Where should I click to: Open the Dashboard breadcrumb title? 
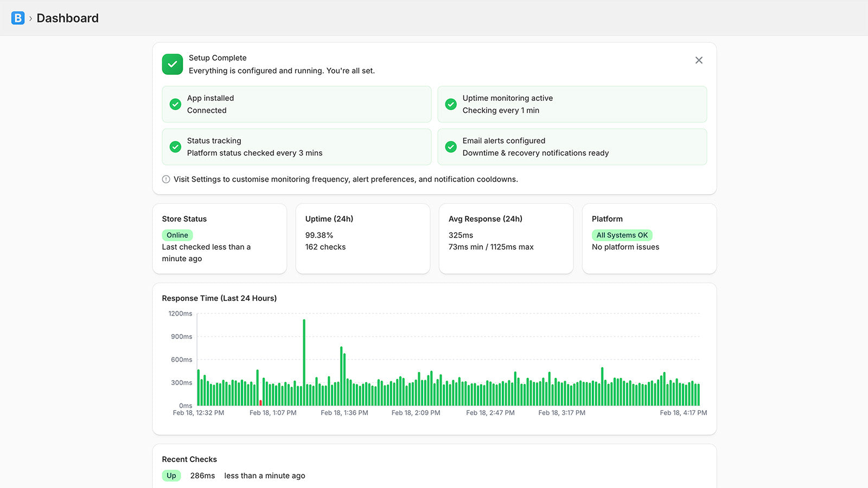coord(67,18)
